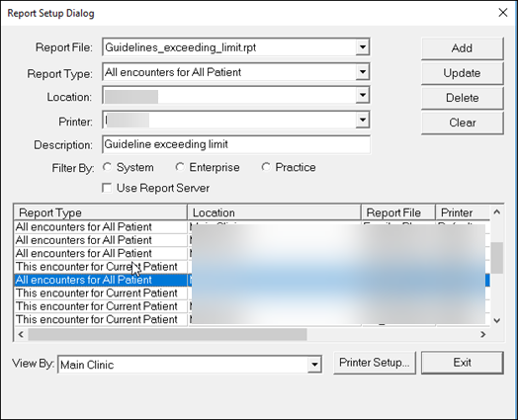Close the dialog with the X button

[x=503, y=13]
